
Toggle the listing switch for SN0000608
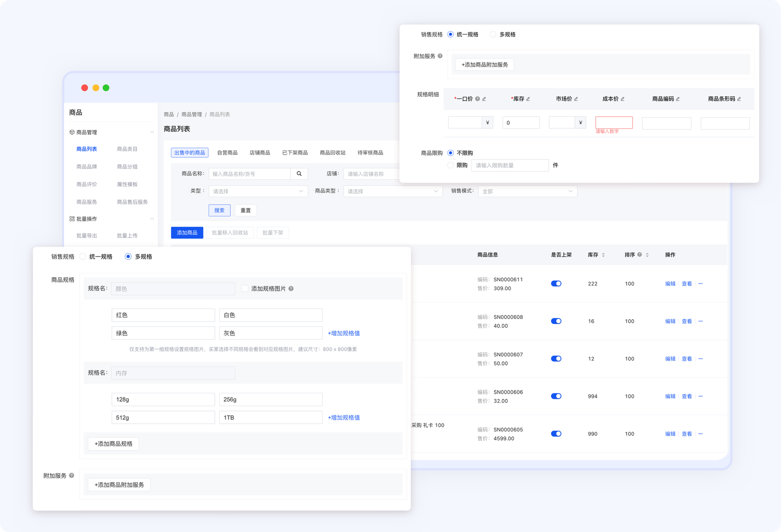(x=556, y=321)
